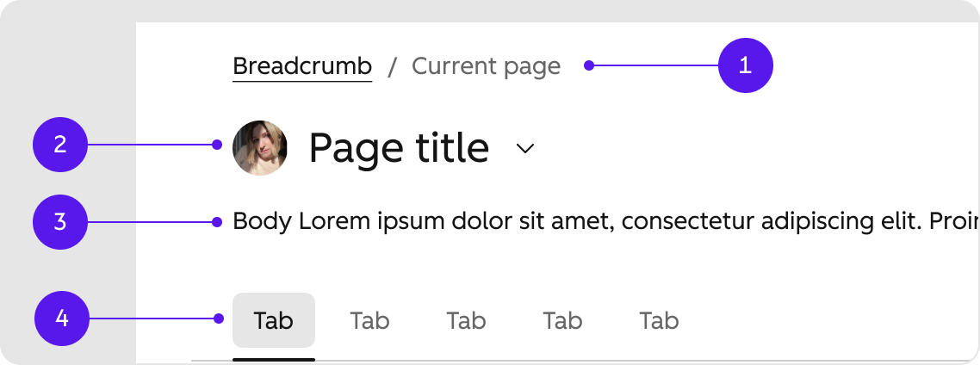Expand the chevron next to Page title
The image size is (980, 365).
tap(525, 148)
